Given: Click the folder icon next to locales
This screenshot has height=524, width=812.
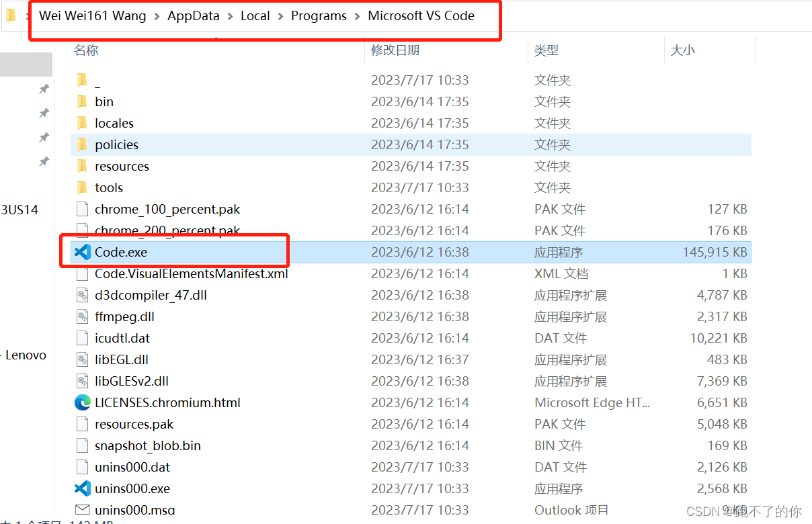Looking at the screenshot, I should point(82,123).
